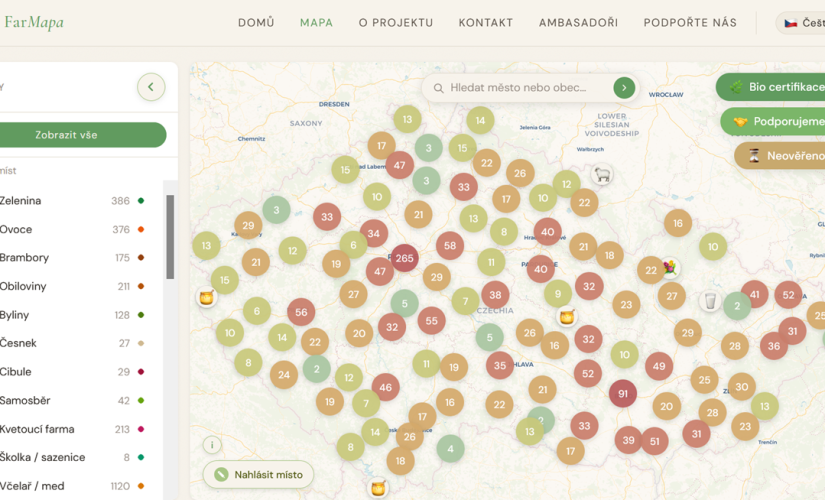Open the 265 cluster near Prague
This screenshot has height=500, width=825.
pos(404,258)
